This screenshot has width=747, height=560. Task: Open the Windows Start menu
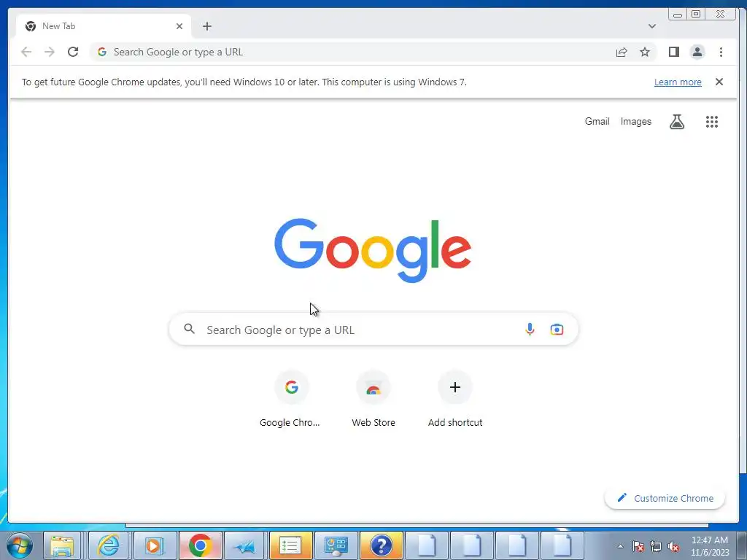coord(20,545)
